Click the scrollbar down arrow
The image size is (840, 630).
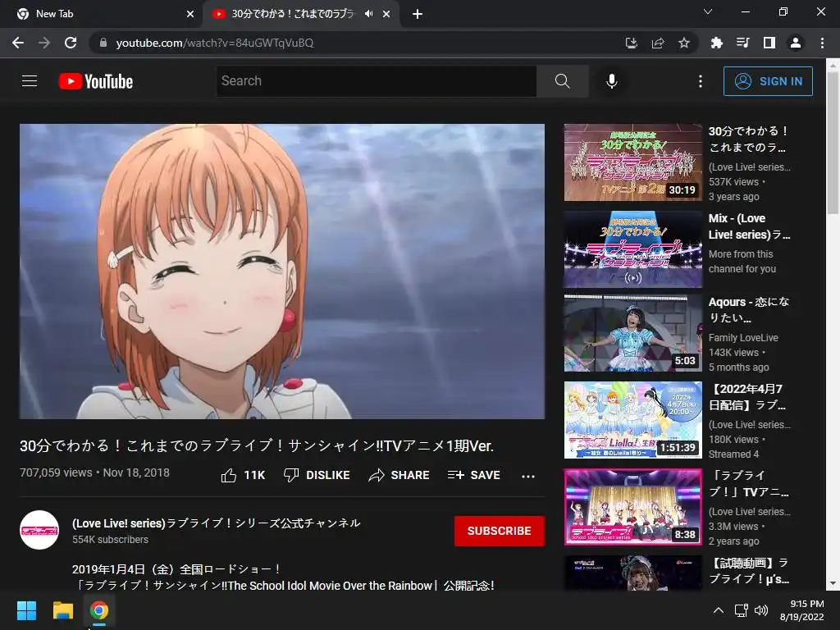click(x=833, y=583)
